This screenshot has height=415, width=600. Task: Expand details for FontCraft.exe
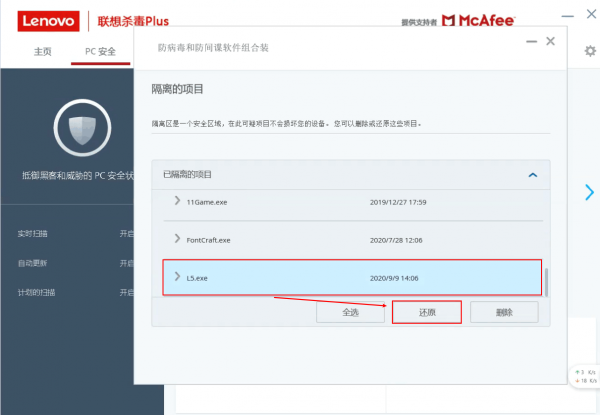click(177, 239)
